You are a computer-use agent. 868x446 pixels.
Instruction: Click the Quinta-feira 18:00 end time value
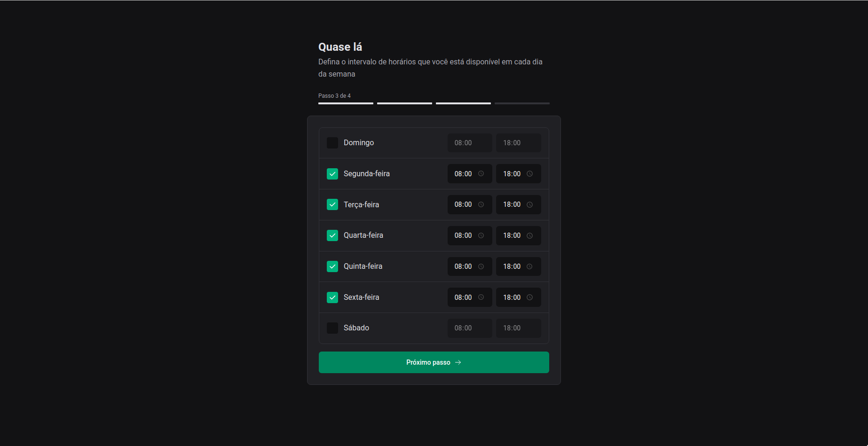click(512, 266)
